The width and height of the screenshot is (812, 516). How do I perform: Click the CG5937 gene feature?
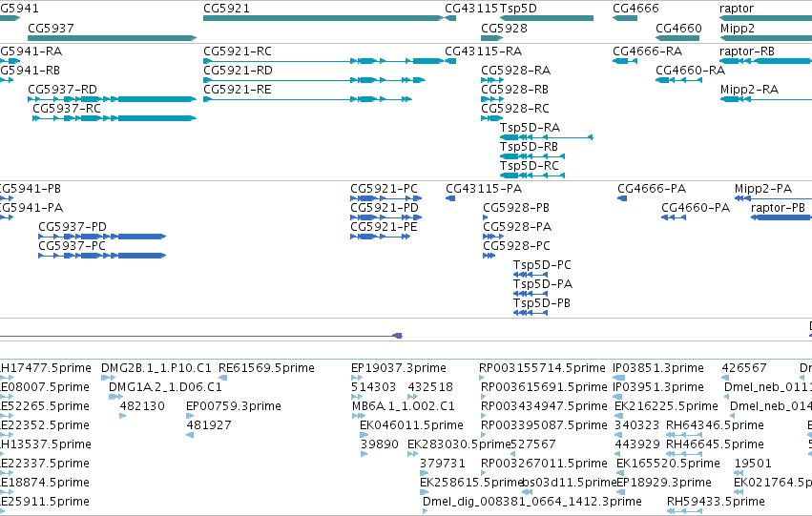(113, 38)
